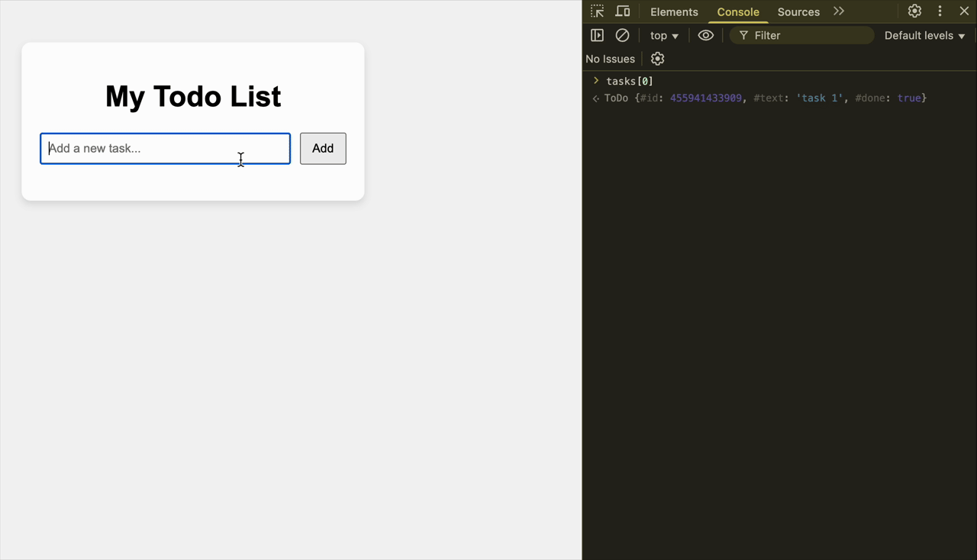Close the DevTools panel
Image resolution: width=977 pixels, height=560 pixels.
[x=964, y=11]
